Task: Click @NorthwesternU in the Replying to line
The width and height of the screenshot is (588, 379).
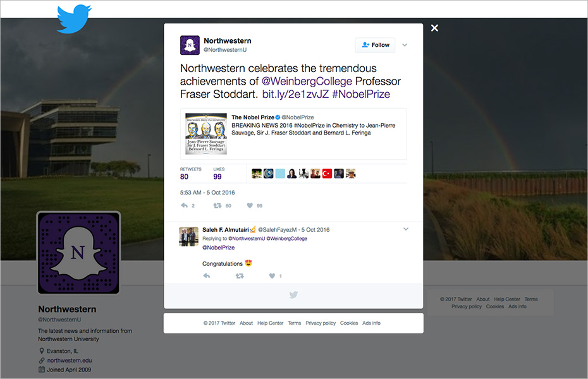Action: (x=247, y=239)
